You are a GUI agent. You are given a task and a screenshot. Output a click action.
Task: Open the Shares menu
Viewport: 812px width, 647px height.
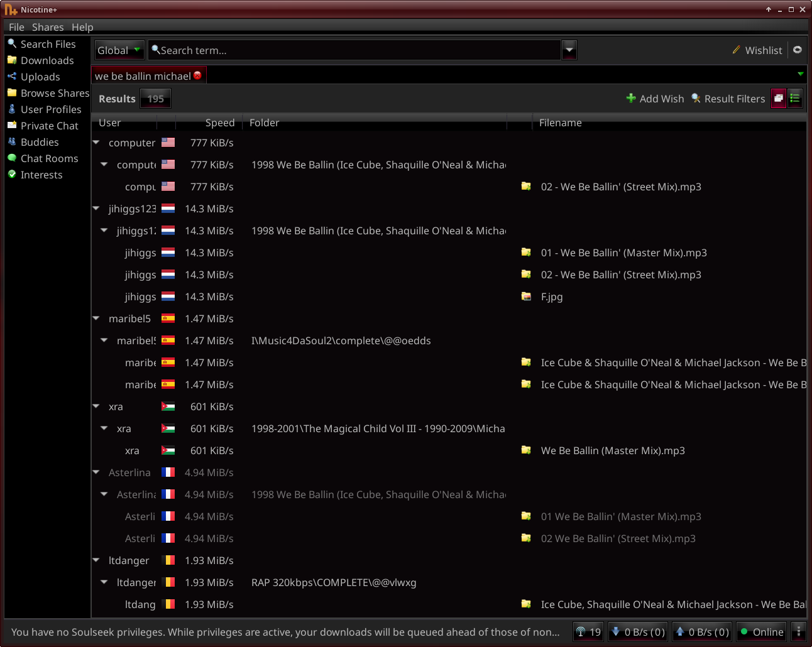48,27
